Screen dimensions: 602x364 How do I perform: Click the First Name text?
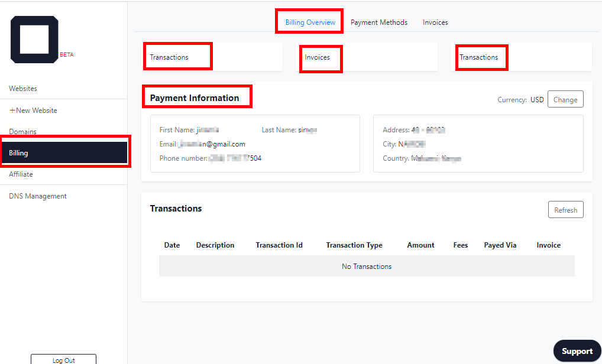(189, 130)
